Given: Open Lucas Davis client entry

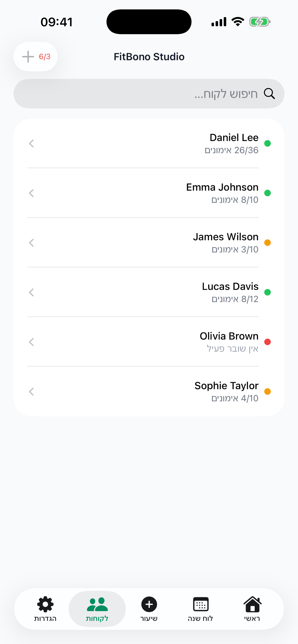Looking at the screenshot, I should (230, 292).
